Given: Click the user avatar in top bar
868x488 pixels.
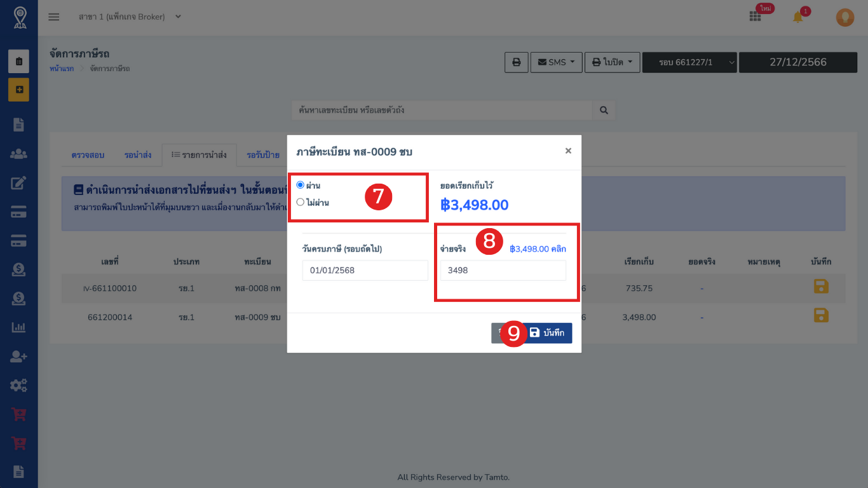Looking at the screenshot, I should (844, 17).
